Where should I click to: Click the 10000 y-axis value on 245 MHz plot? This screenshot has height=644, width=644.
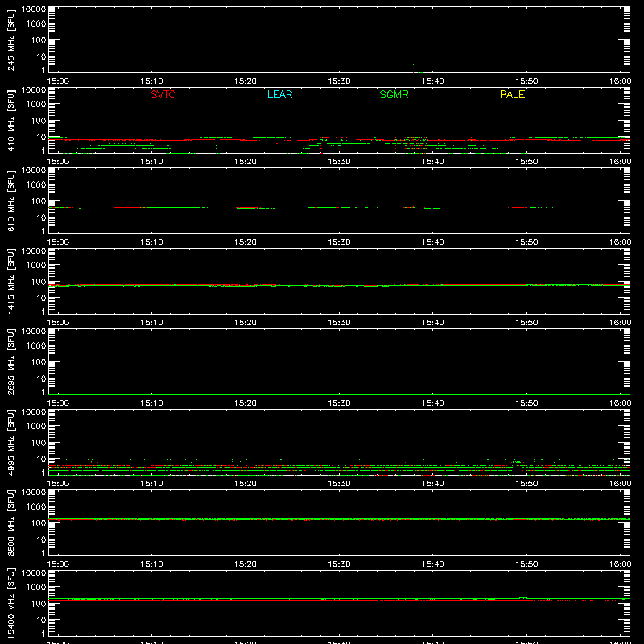pyautogui.click(x=34, y=10)
